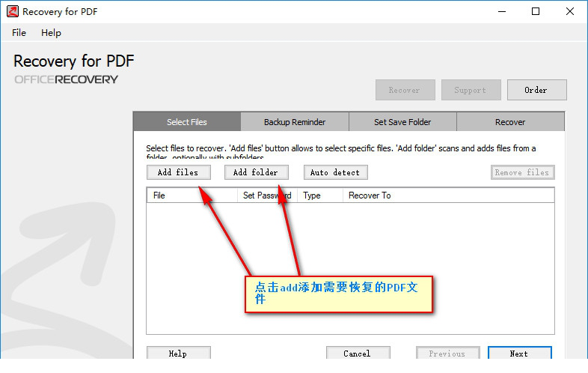Click the Auto detect button

coord(336,172)
